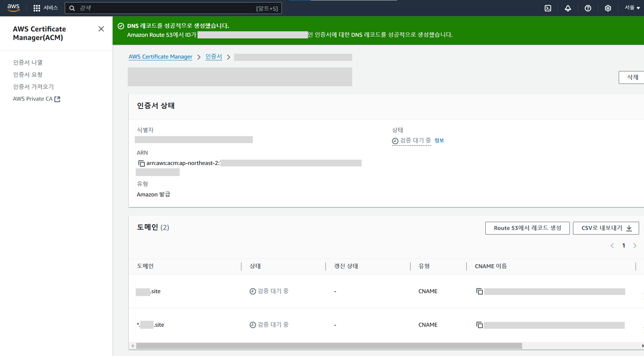Copy CNAME name for first .site domain
The height and width of the screenshot is (356, 644).
[479, 291]
